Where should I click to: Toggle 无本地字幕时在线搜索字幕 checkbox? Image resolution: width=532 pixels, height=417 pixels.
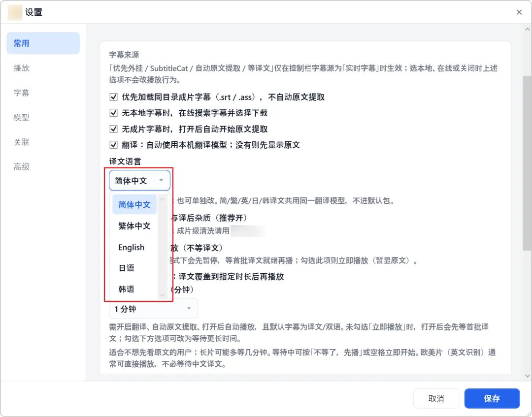(x=114, y=113)
